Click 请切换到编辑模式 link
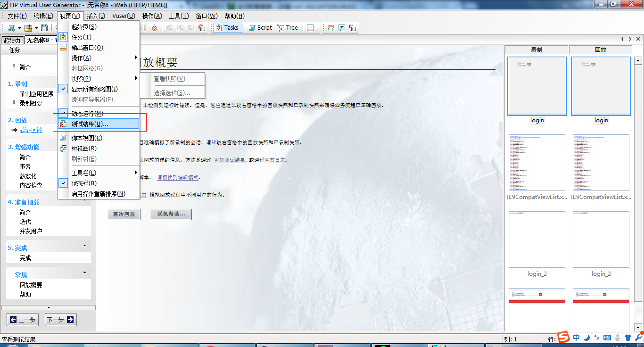644x347 pixels. (x=178, y=177)
